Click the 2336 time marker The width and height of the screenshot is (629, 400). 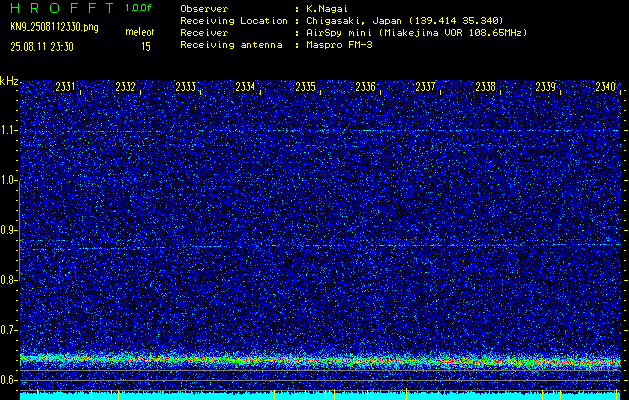coord(365,87)
